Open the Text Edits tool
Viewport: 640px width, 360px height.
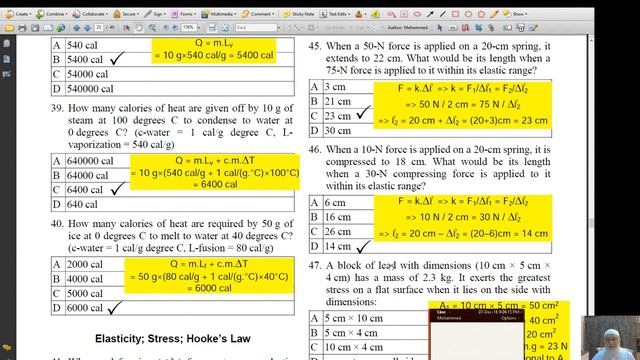coord(335,14)
